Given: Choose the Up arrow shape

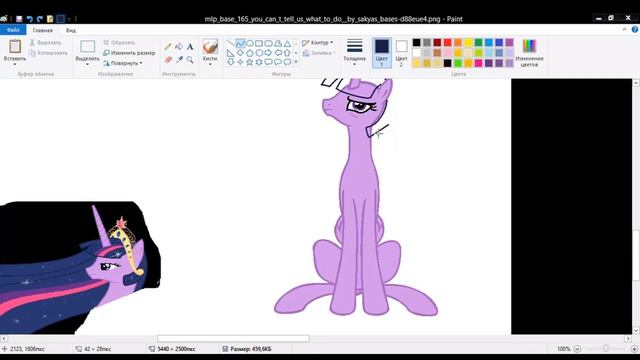Looking at the screenshot, I should tap(287, 53).
